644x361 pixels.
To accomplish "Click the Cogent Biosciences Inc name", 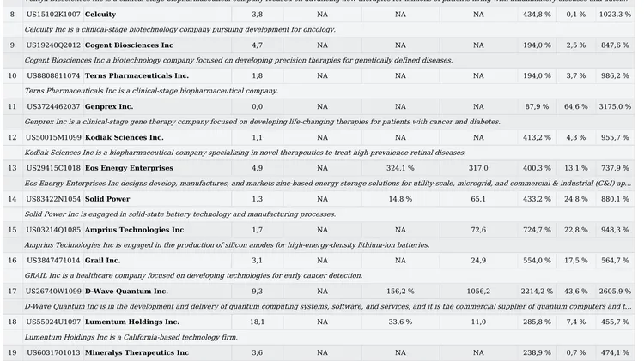I will 129,45.
